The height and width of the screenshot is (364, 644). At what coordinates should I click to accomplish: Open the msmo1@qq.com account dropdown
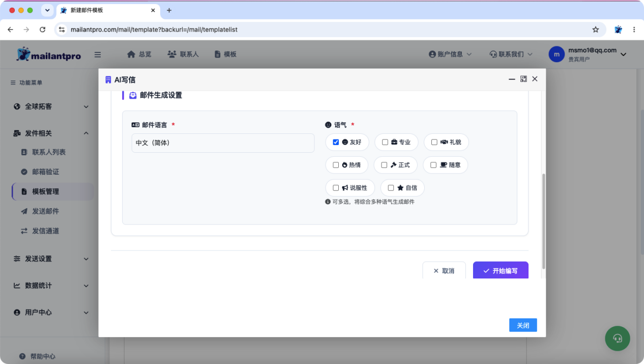tap(588, 54)
